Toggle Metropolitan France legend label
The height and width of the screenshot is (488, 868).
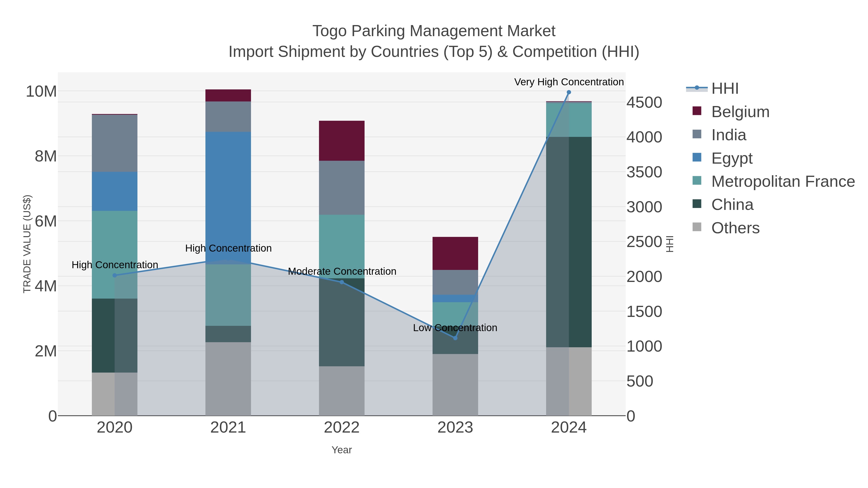[x=783, y=181]
